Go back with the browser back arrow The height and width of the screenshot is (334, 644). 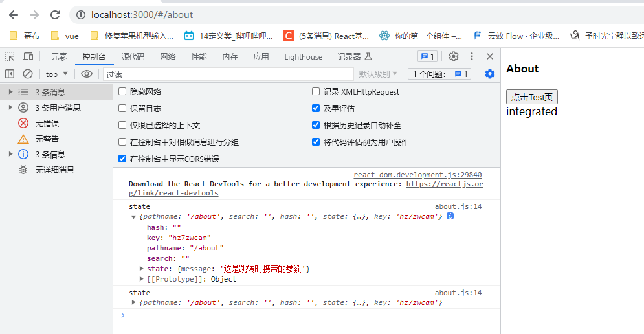[14, 15]
